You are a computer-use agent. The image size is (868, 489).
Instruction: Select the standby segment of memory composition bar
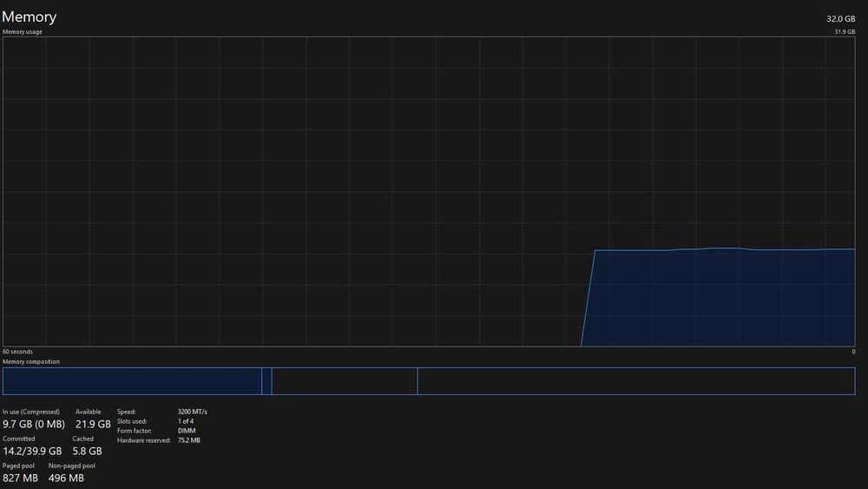[x=345, y=381]
